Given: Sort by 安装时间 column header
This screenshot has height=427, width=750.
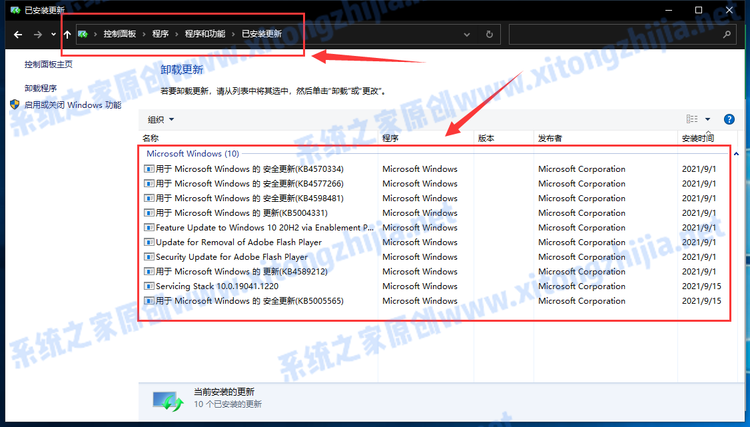Looking at the screenshot, I should click(x=698, y=138).
